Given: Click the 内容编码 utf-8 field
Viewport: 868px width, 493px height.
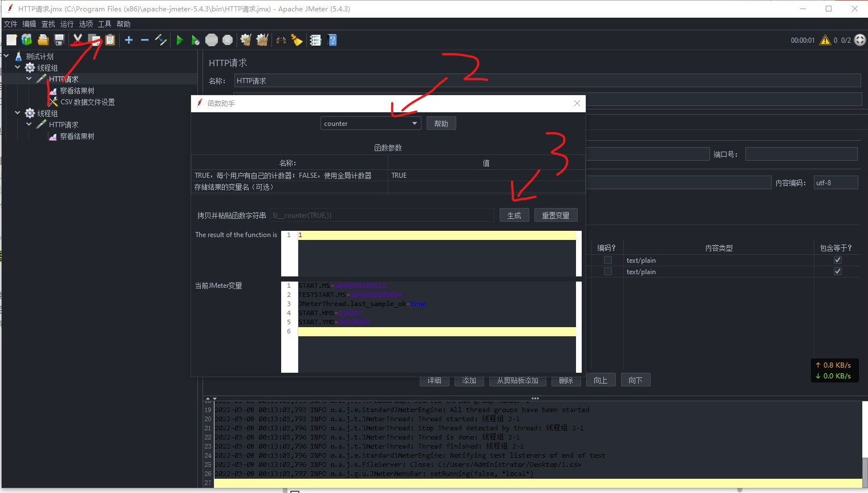Looking at the screenshot, I should [835, 182].
